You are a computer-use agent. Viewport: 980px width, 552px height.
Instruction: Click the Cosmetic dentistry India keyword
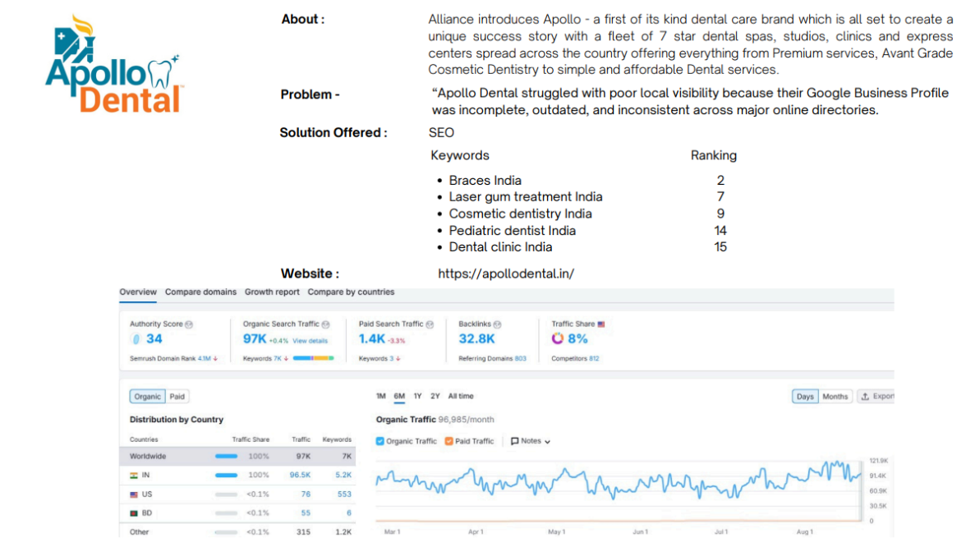tap(520, 214)
